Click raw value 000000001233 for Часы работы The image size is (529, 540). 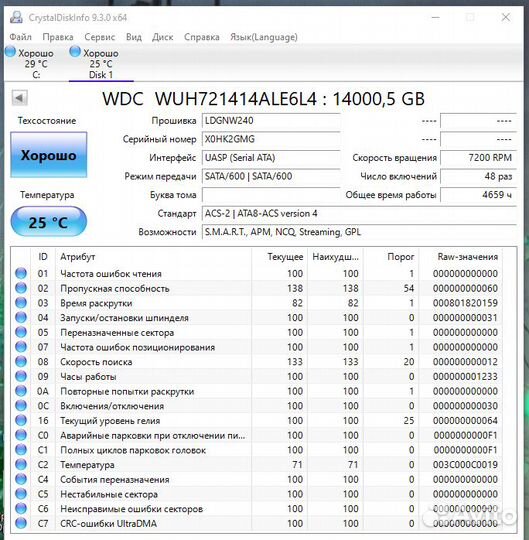(465, 377)
